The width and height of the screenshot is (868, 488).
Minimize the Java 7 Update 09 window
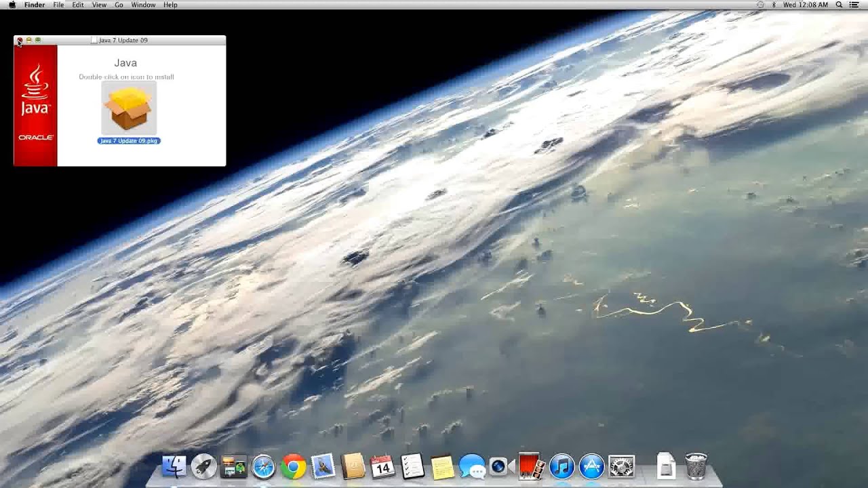pyautogui.click(x=28, y=40)
